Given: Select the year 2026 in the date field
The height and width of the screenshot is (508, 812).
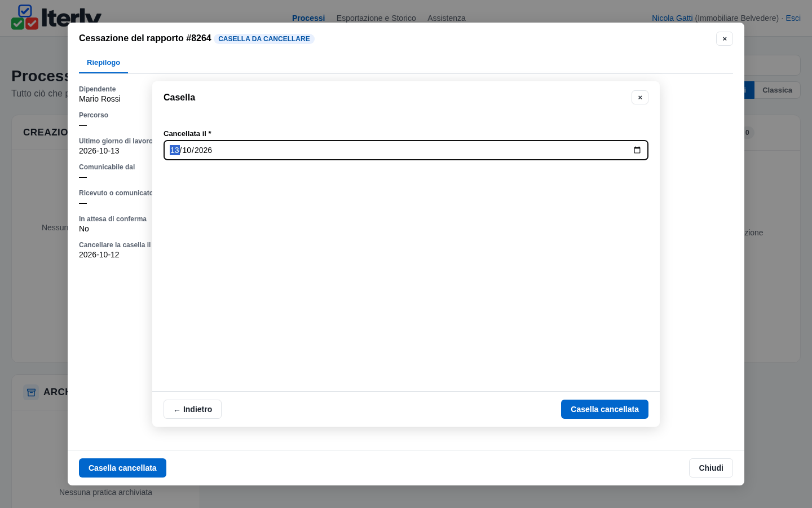Looking at the screenshot, I should coord(203,150).
